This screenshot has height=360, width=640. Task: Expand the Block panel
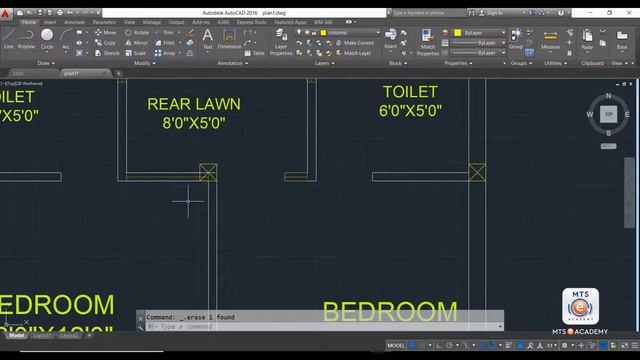[398, 63]
